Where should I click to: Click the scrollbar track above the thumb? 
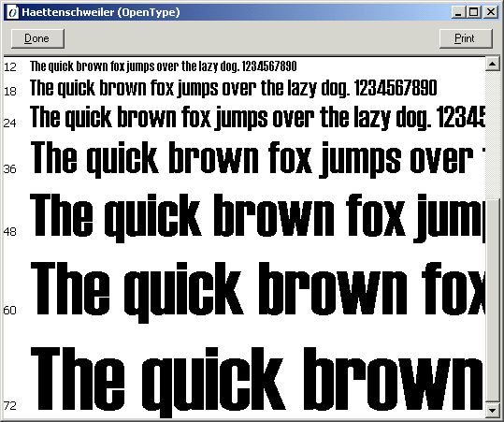pos(492,135)
